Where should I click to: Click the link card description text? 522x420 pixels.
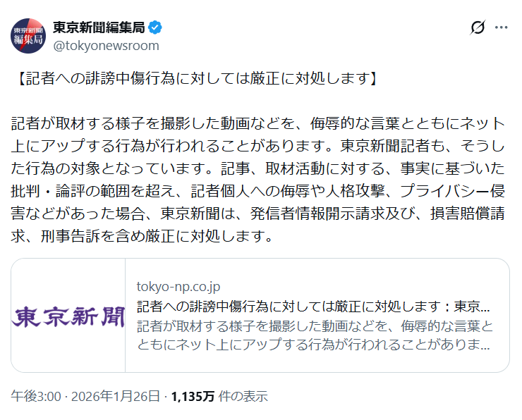(314, 335)
